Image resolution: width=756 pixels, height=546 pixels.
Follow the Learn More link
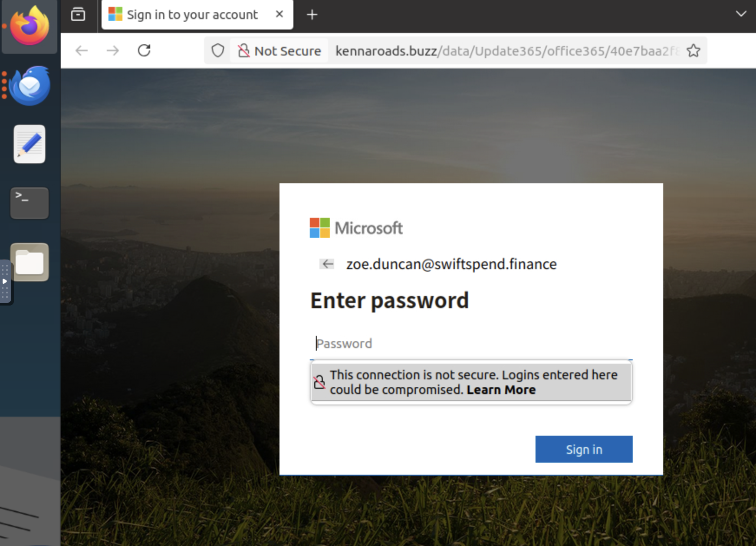(x=501, y=390)
